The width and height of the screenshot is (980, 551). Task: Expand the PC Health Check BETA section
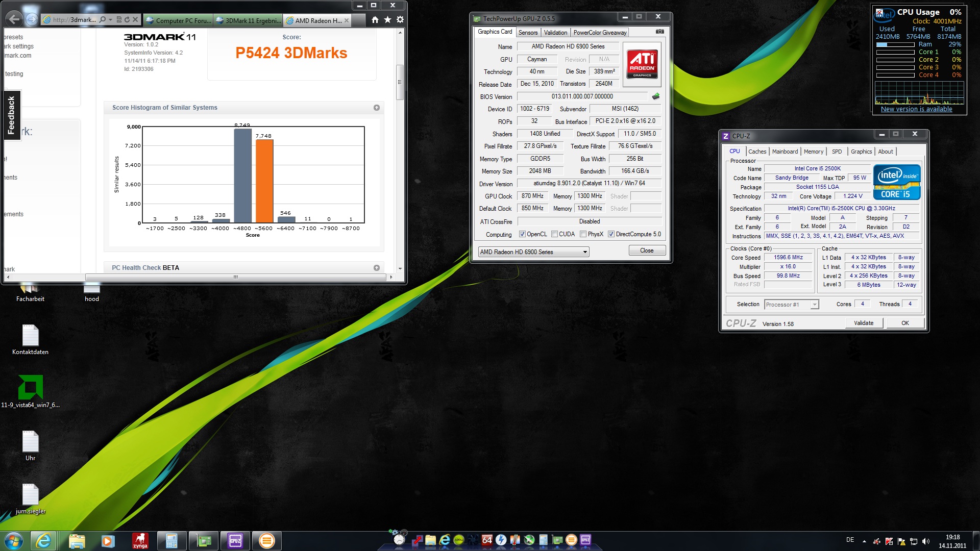click(377, 268)
